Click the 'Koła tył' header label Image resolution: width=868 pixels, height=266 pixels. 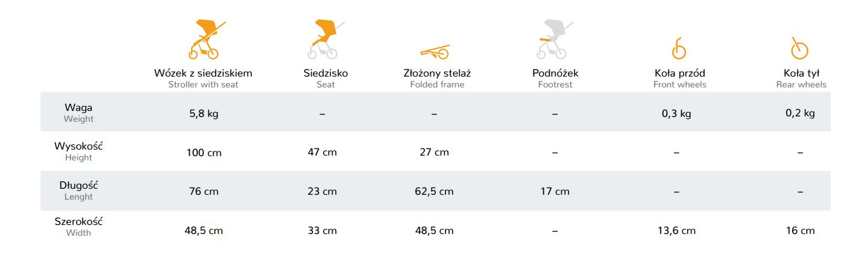click(800, 73)
